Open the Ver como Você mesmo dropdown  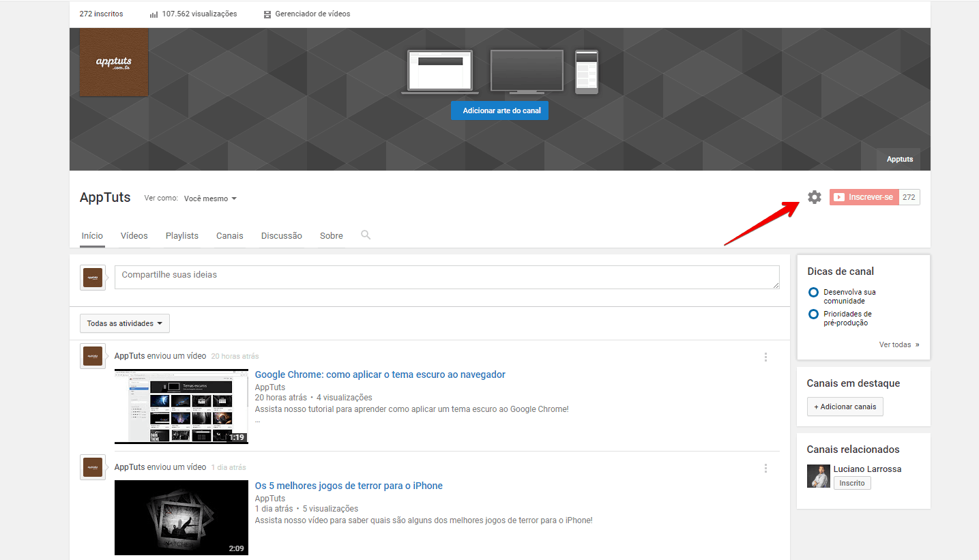point(210,198)
